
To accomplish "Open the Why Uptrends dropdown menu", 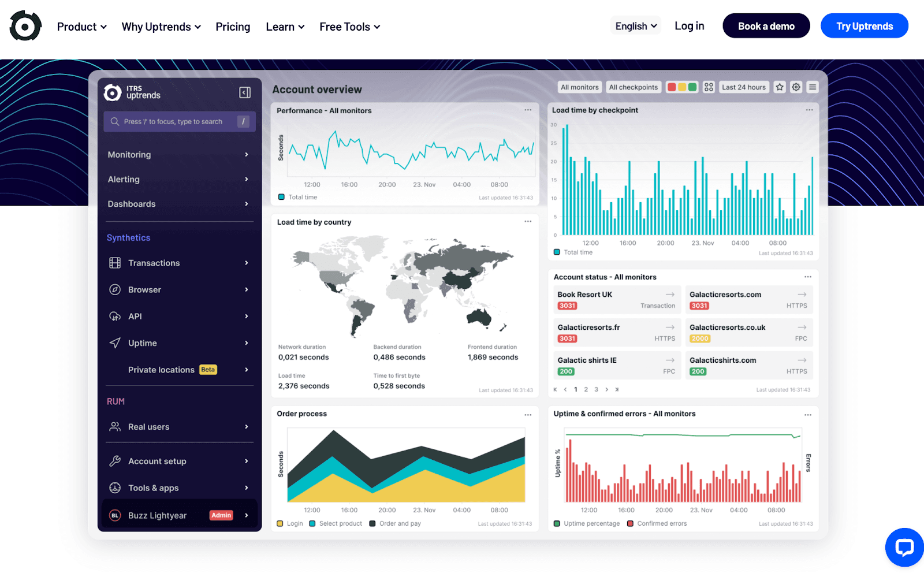I will [161, 27].
